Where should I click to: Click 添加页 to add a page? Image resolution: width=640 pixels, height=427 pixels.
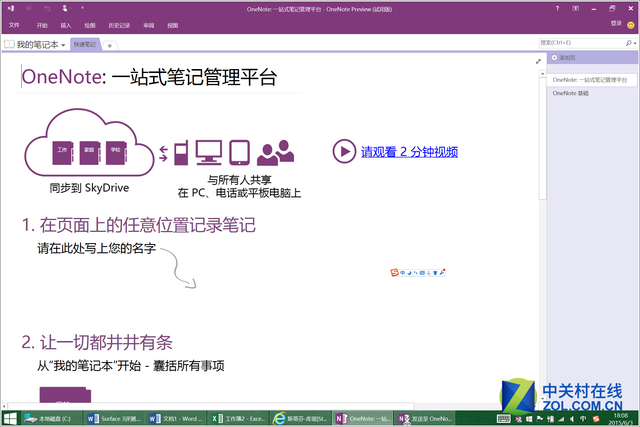[x=563, y=58]
